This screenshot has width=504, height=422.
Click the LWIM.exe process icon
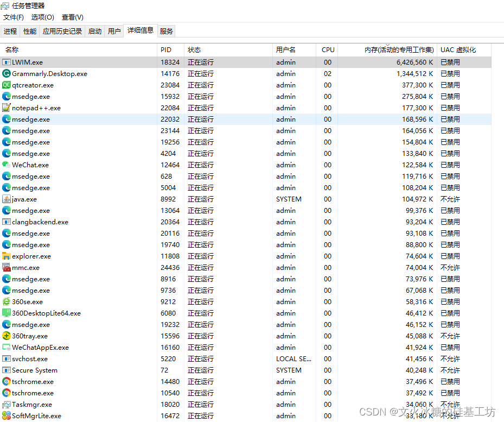(x=7, y=62)
